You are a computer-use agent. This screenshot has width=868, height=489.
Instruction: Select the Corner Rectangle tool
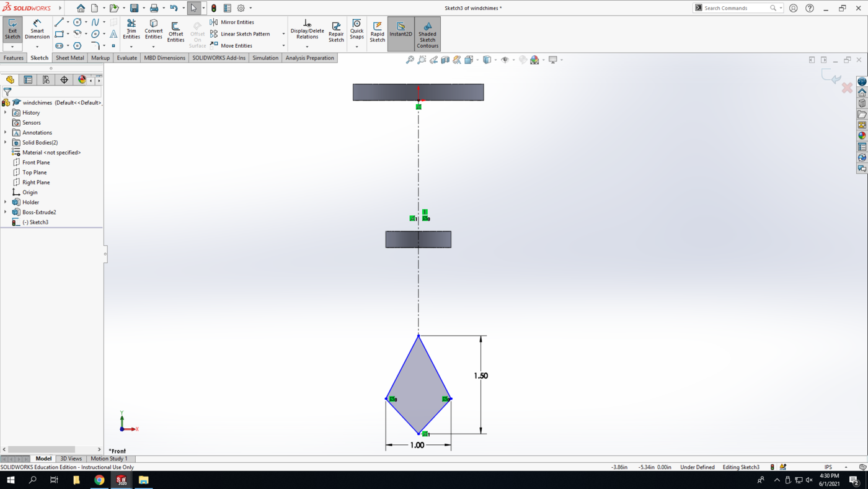point(60,34)
